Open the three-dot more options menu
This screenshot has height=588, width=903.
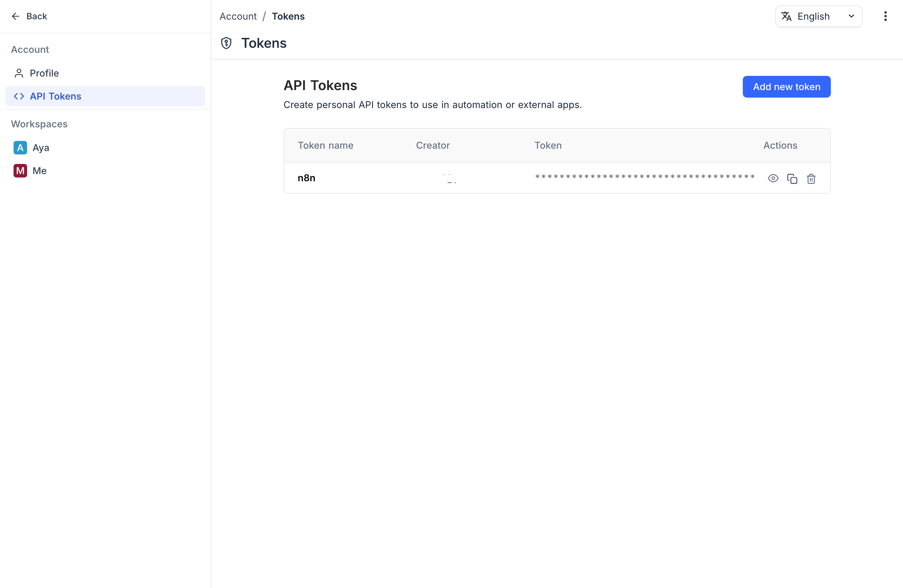[885, 16]
